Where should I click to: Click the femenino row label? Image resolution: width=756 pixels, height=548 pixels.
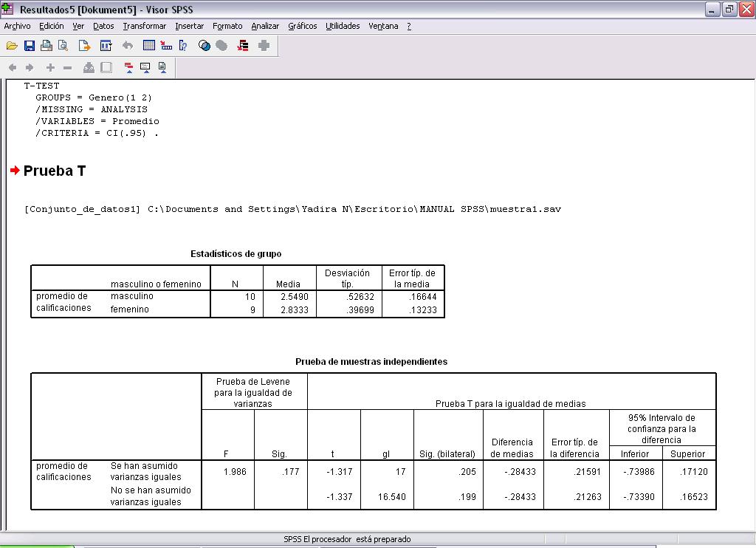130,309
